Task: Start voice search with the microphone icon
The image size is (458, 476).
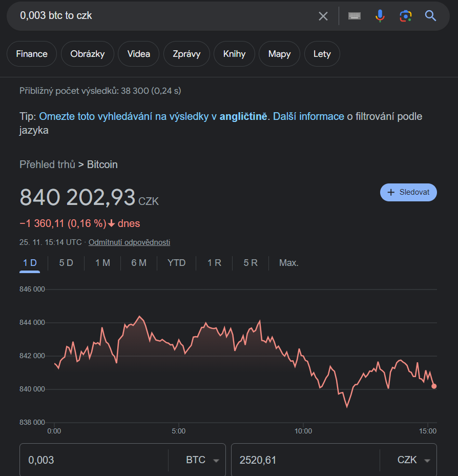Action: tap(380, 16)
